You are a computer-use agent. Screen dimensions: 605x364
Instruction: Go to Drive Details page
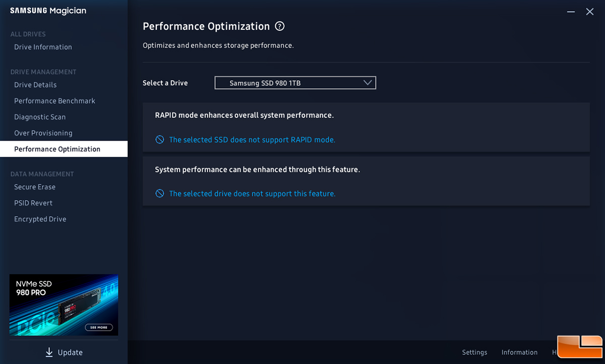pyautogui.click(x=35, y=85)
